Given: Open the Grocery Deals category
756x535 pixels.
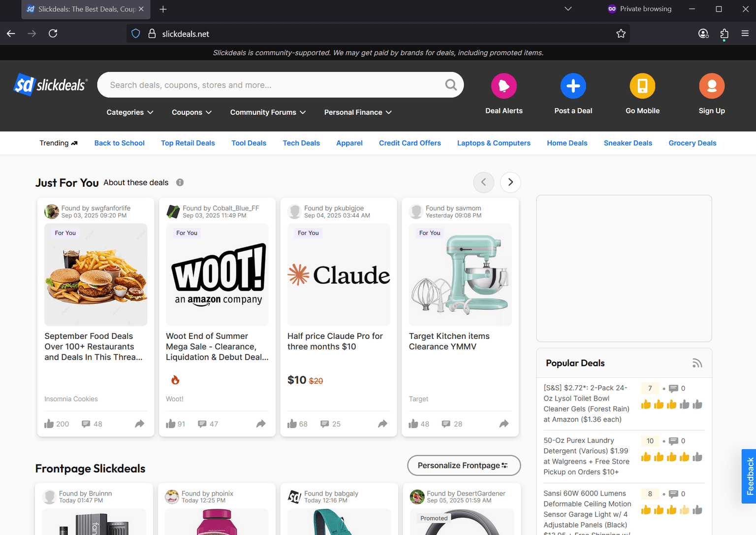Looking at the screenshot, I should click(x=692, y=143).
